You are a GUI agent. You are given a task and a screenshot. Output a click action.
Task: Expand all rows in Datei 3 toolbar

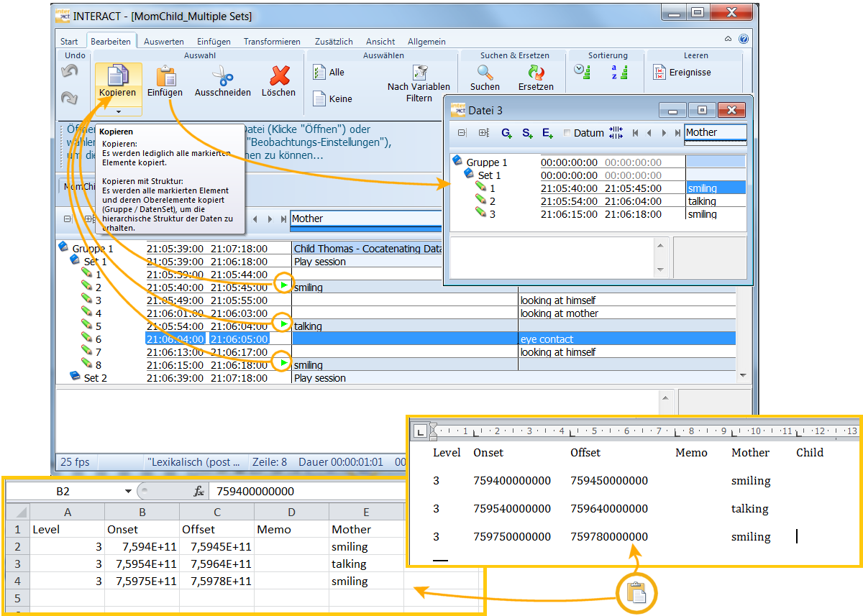tap(483, 133)
